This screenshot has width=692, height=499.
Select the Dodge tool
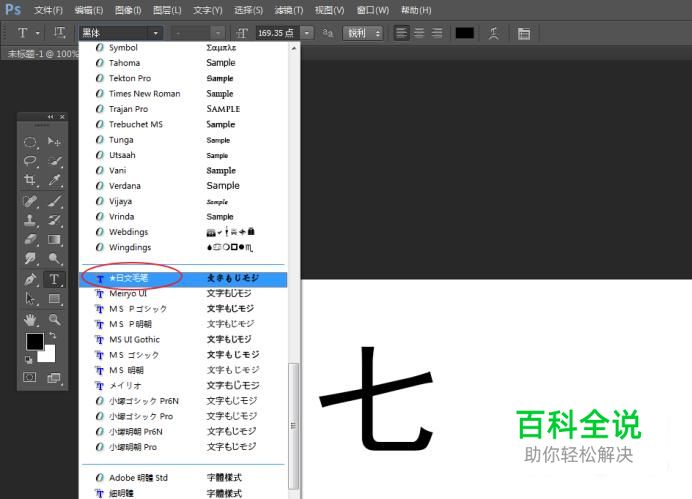tap(54, 258)
